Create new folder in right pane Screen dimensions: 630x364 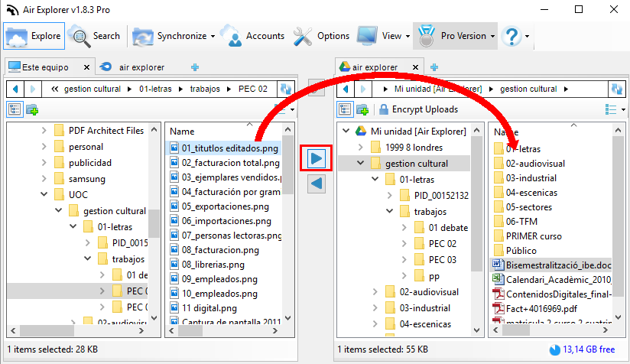tap(362, 109)
